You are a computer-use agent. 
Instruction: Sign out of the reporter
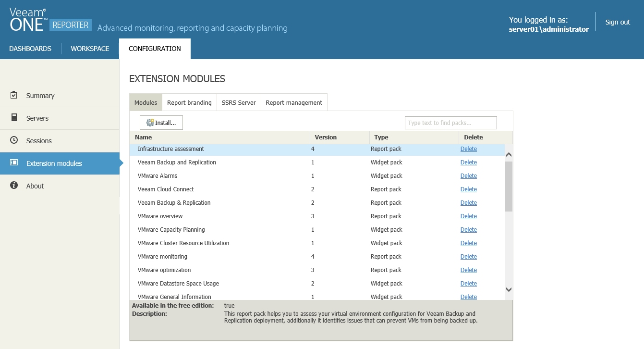[x=618, y=22]
